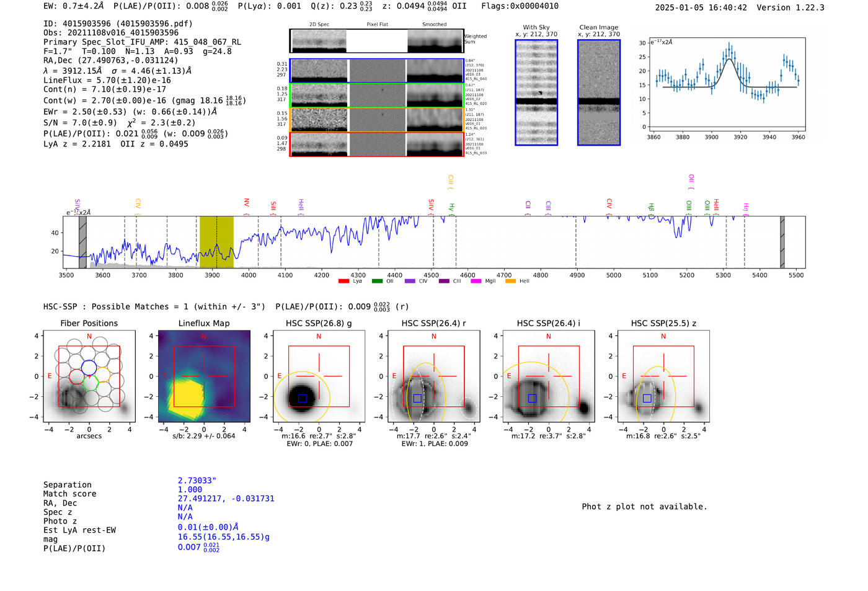Click the LyA z = 2.2181 text
This screenshot has width=868, height=591.
[x=77, y=144]
